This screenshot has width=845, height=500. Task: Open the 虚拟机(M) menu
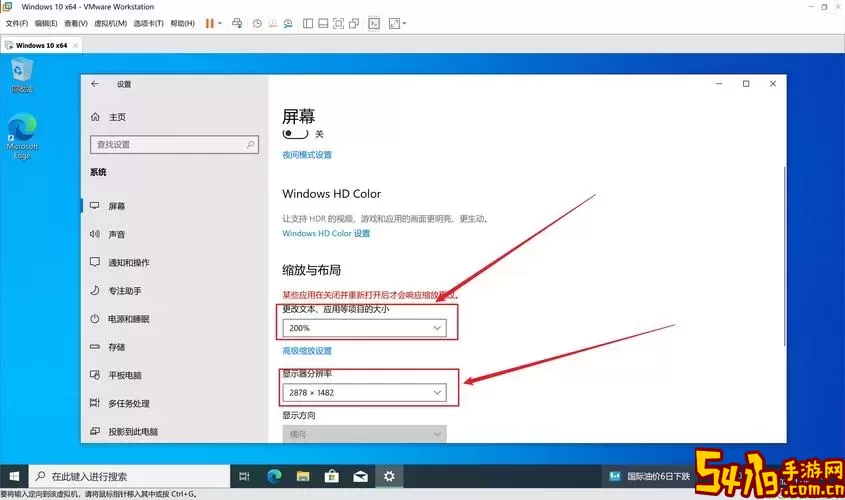[110, 24]
